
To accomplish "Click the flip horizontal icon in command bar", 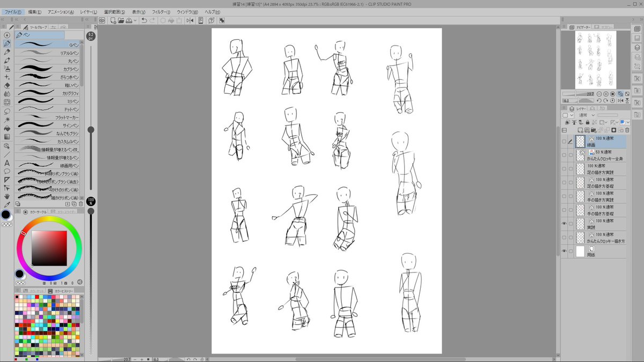I will (189, 20).
